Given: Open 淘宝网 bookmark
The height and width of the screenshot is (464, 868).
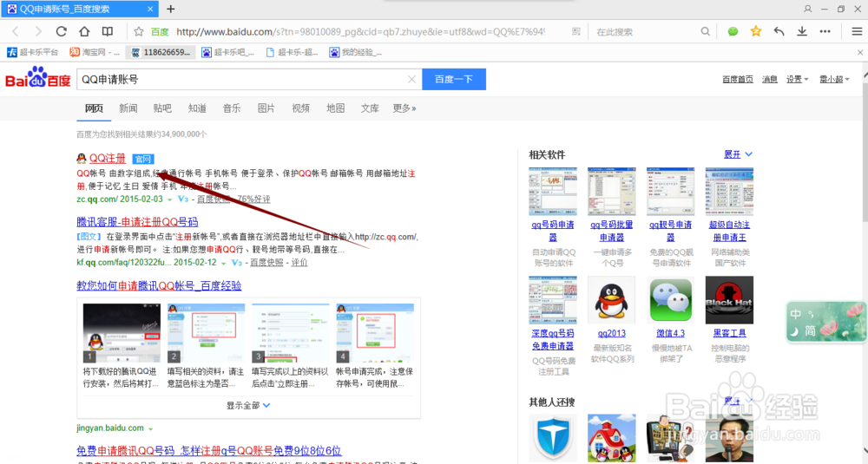Looking at the screenshot, I should click(95, 52).
